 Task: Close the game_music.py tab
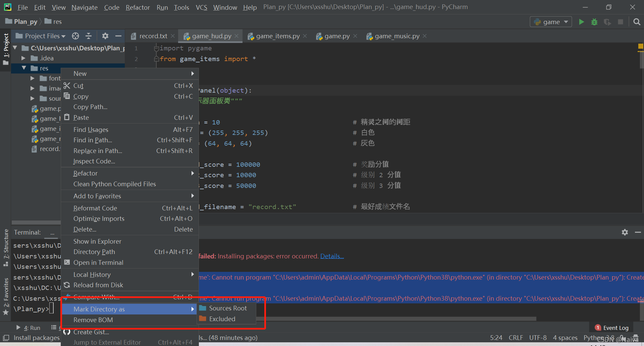(x=425, y=36)
